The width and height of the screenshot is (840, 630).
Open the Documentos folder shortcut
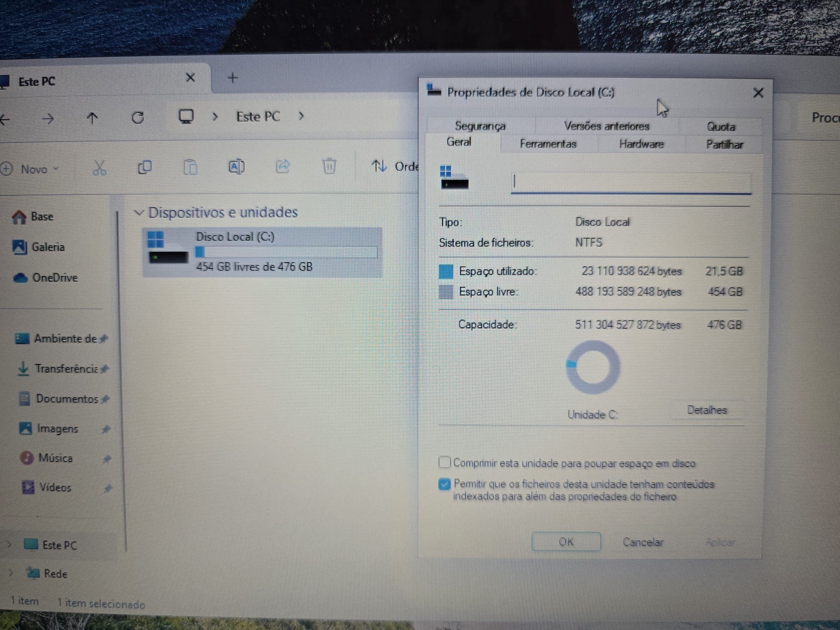(x=64, y=399)
